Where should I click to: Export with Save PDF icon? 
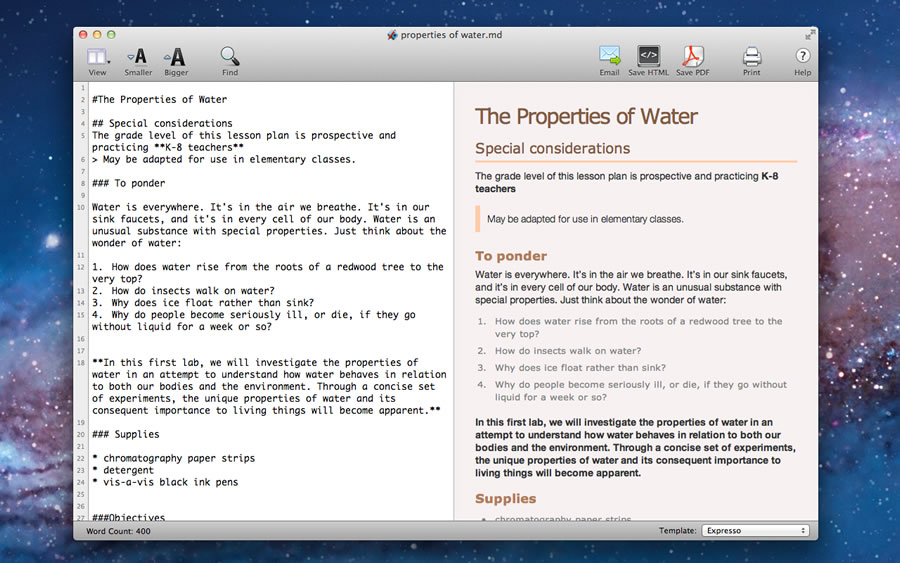click(692, 57)
